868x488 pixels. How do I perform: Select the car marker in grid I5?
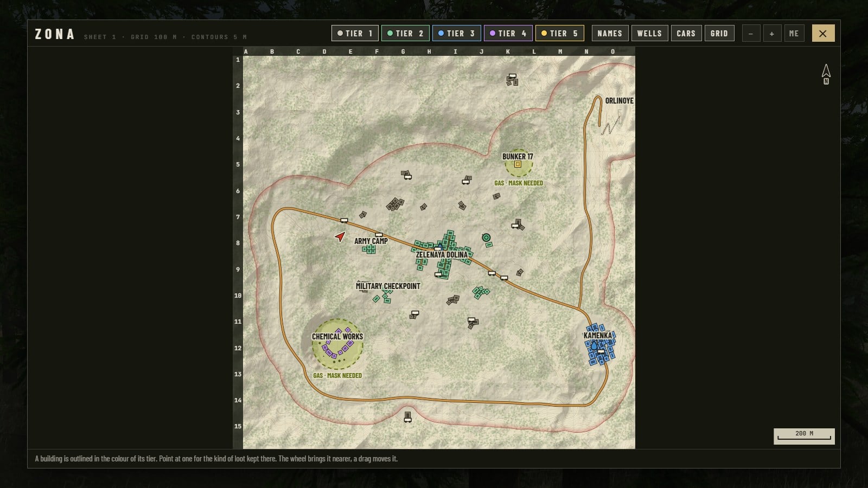tap(465, 182)
